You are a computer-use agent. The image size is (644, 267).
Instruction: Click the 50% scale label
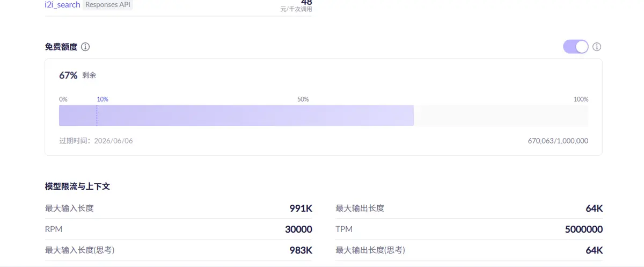pos(303,99)
